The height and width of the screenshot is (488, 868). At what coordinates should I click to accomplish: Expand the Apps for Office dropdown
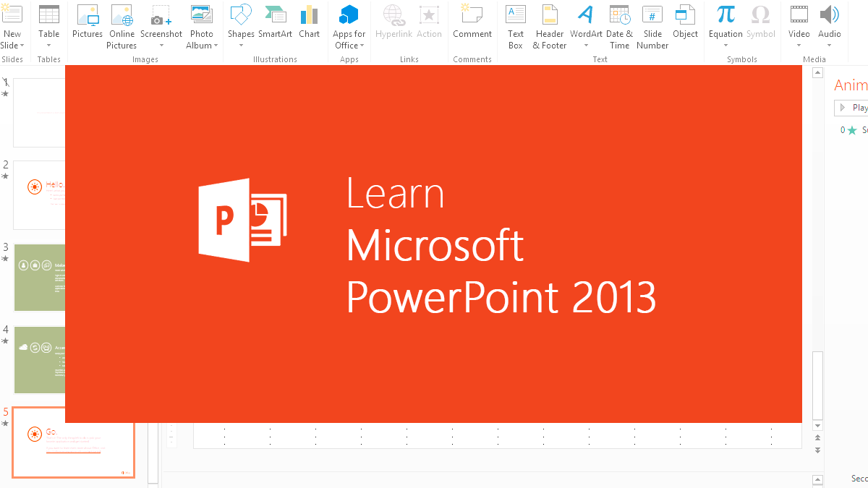[362, 46]
